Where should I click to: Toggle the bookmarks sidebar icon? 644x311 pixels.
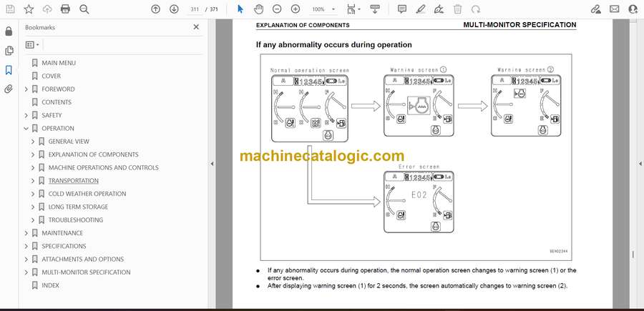click(x=9, y=70)
